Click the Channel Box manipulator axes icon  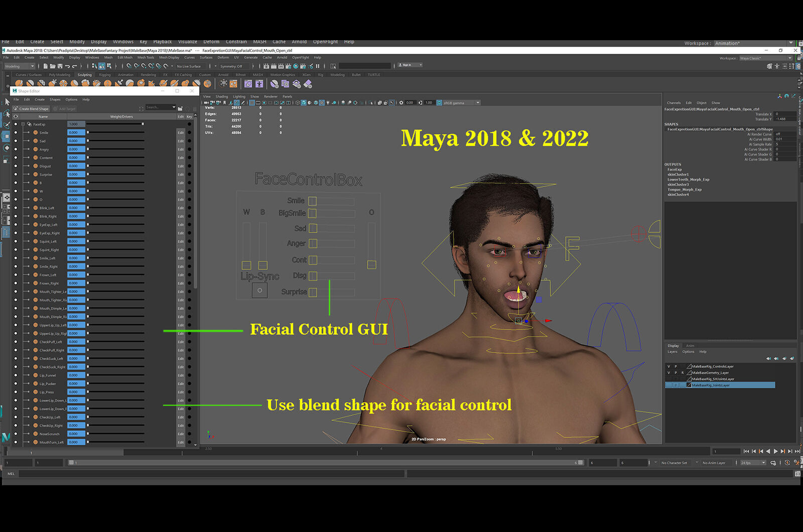click(779, 96)
